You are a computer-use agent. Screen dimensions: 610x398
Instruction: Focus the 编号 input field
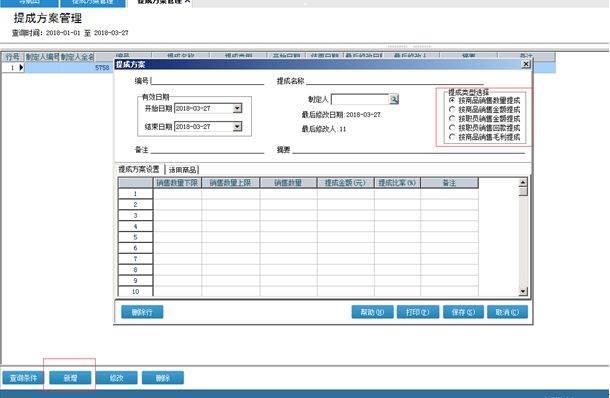tap(207, 81)
